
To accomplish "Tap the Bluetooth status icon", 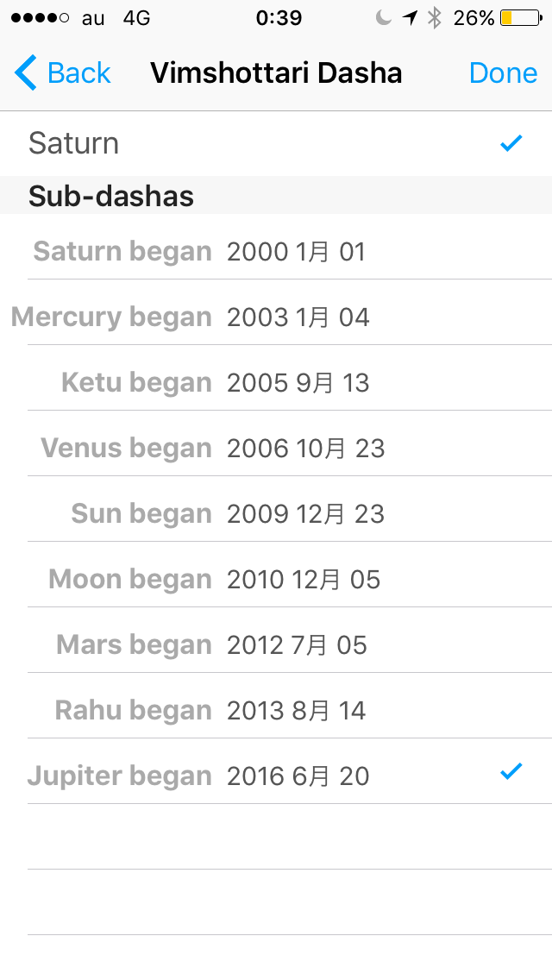I will [435, 18].
